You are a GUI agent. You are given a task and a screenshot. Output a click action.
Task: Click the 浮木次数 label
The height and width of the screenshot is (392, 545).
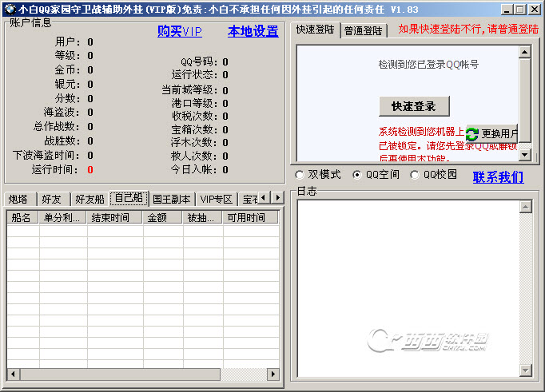(195, 142)
